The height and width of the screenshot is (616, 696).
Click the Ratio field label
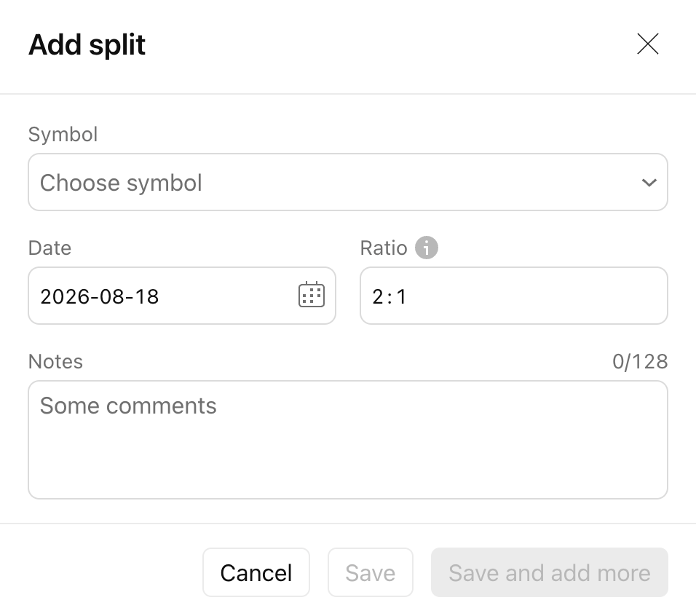coord(384,248)
